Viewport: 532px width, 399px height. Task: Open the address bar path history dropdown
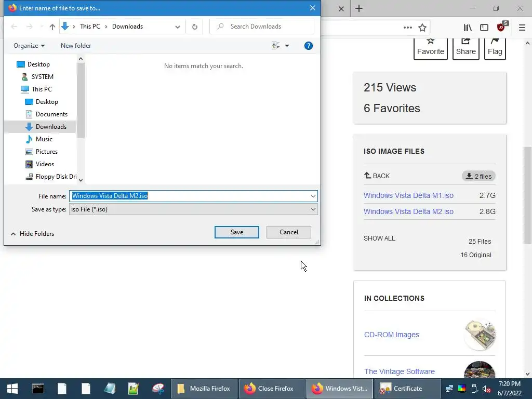[x=178, y=27]
